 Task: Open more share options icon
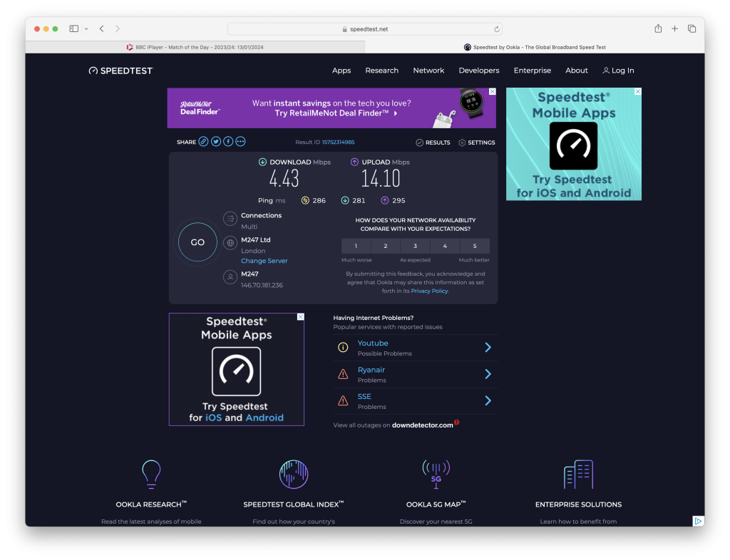[x=240, y=142]
